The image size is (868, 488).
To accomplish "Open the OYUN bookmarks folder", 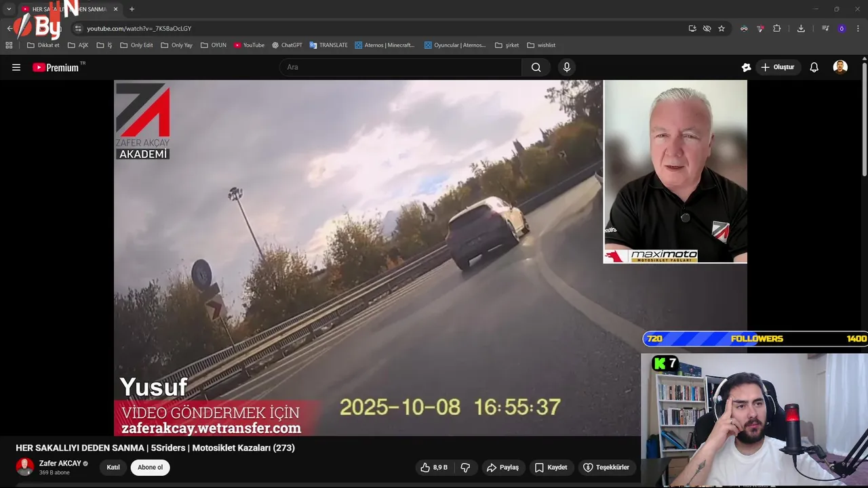I will [x=214, y=45].
